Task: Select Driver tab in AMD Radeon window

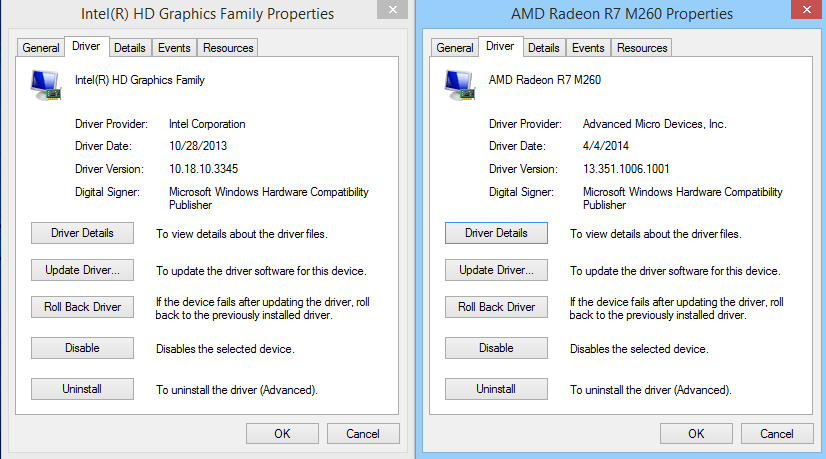Action: [500, 46]
